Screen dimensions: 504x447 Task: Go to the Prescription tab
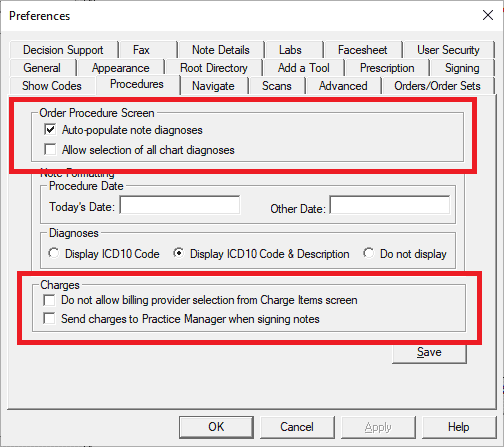387,68
